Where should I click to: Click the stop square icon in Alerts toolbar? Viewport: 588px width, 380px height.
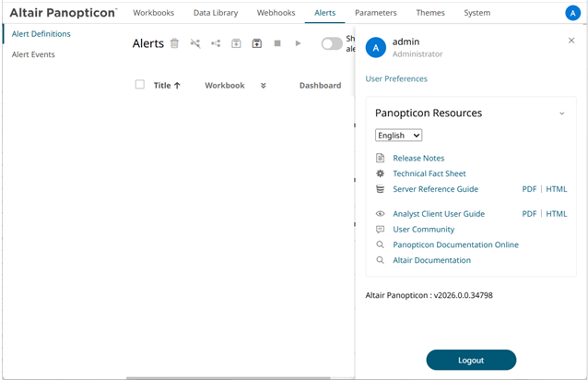point(277,43)
